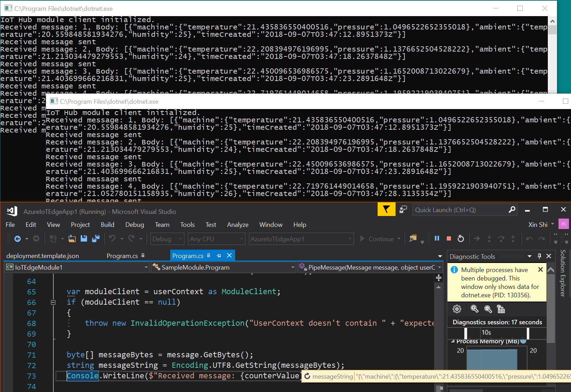Select the Step Over icon
Image resolution: width=571 pixels, height=392 pixels.
click(x=502, y=238)
